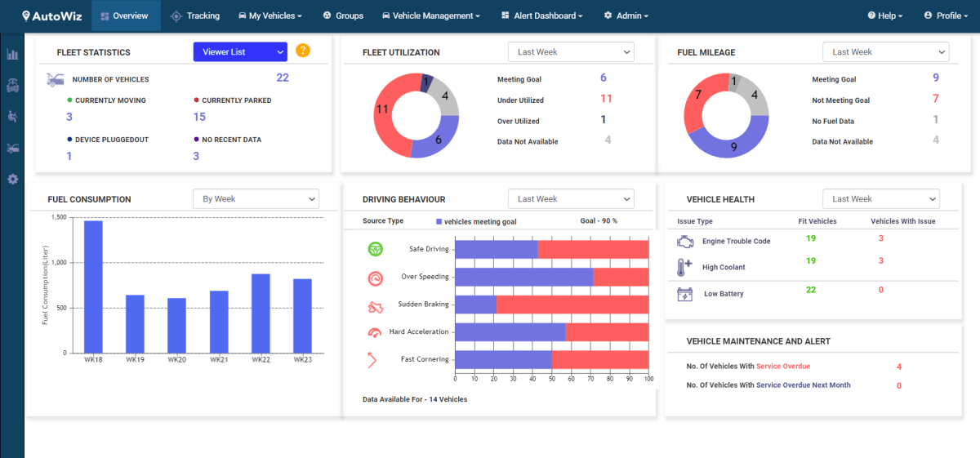The image size is (980, 458).
Task: Open the Help menu
Action: click(x=886, y=16)
